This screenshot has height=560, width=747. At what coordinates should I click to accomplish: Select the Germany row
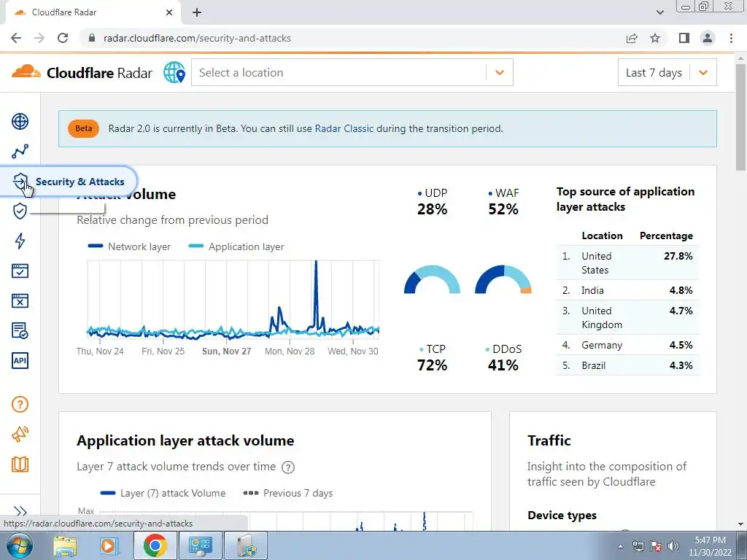click(627, 345)
